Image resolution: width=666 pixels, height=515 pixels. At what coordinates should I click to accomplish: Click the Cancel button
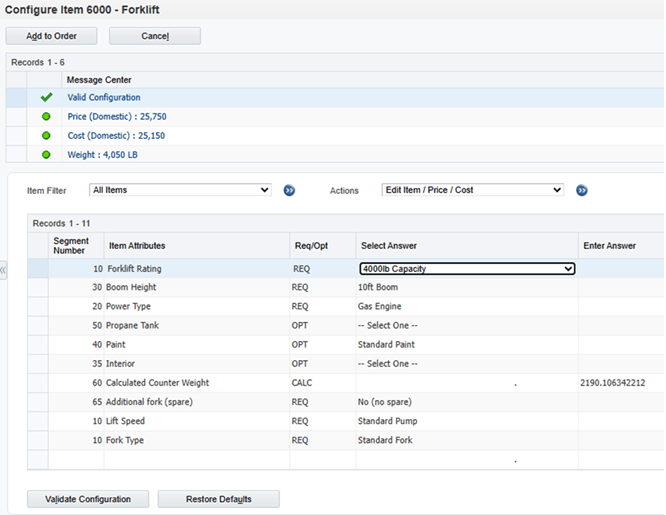[155, 36]
